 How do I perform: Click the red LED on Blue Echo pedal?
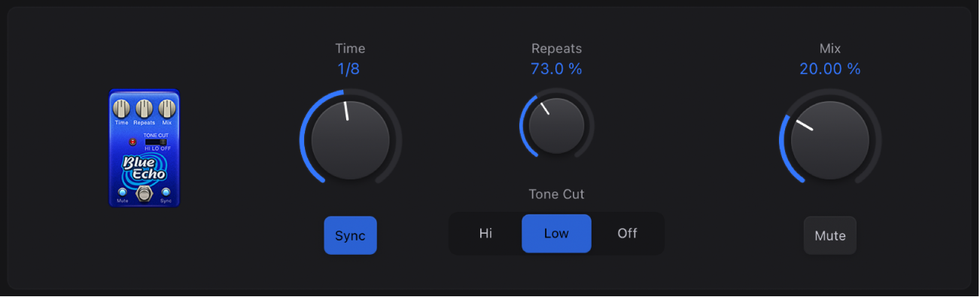point(132,142)
